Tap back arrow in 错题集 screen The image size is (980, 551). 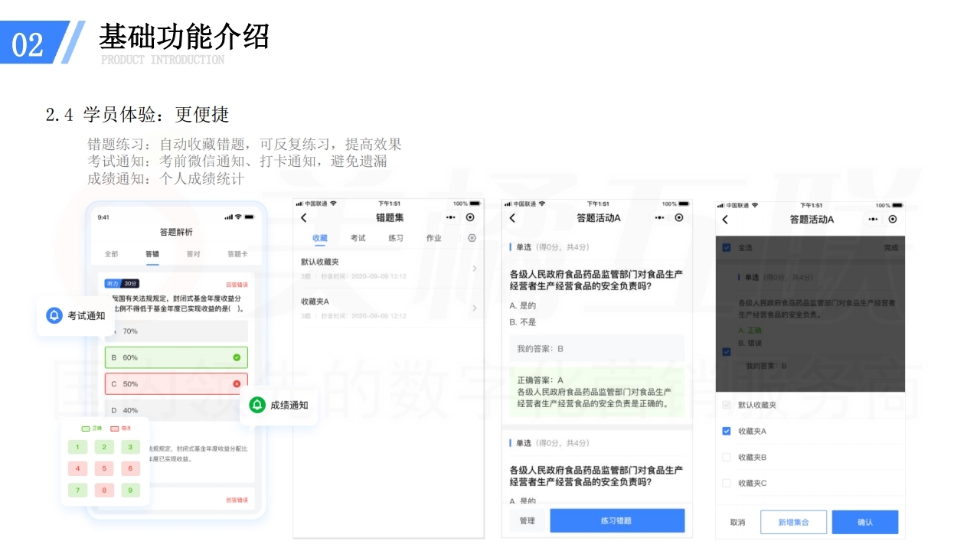click(x=304, y=218)
